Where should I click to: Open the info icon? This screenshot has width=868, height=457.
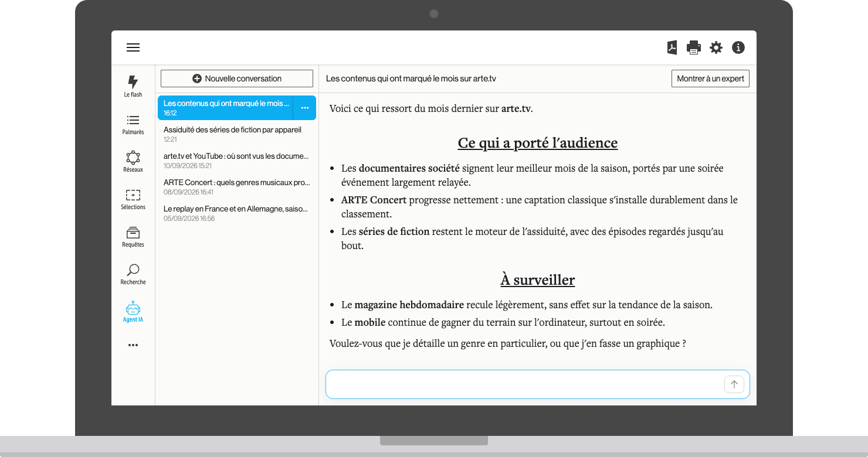(x=738, y=47)
